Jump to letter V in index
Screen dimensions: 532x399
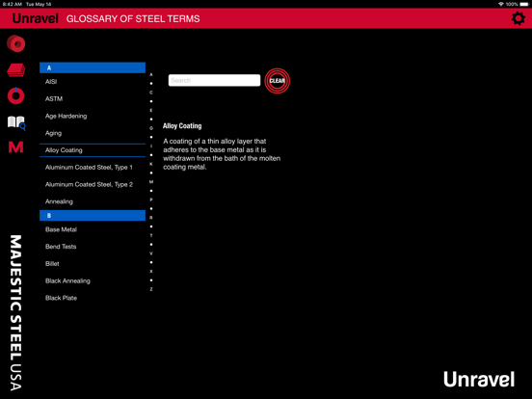click(151, 253)
